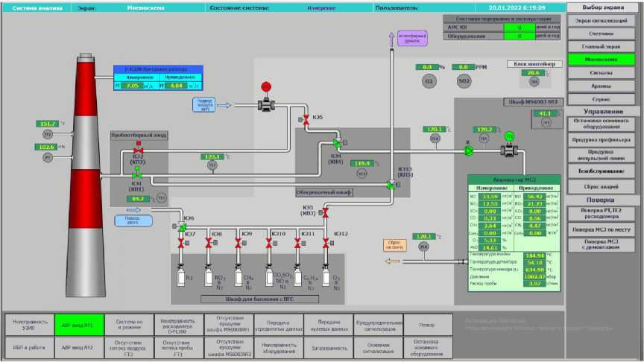Click the O2 sensor gauge circle
644x362 pixels.
click(428, 80)
